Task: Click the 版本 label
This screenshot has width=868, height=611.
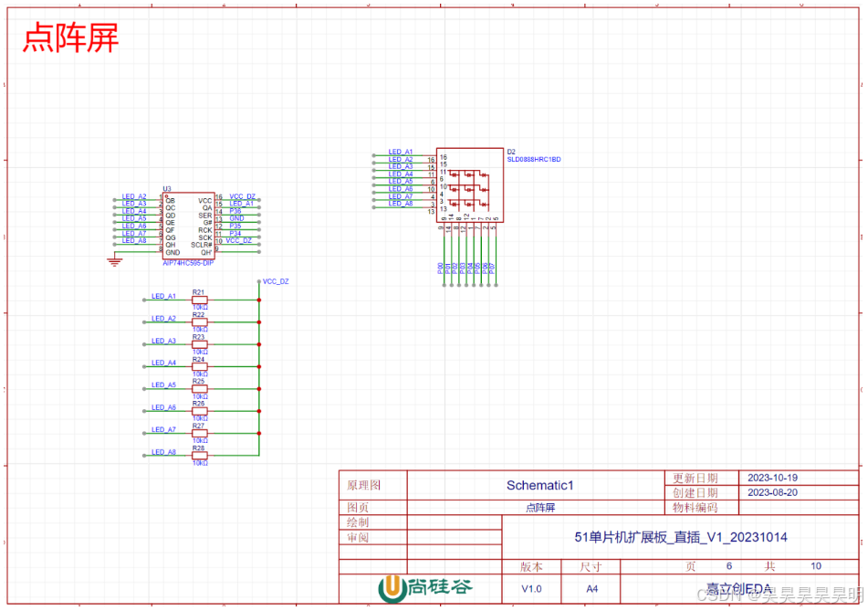Action: [x=531, y=566]
